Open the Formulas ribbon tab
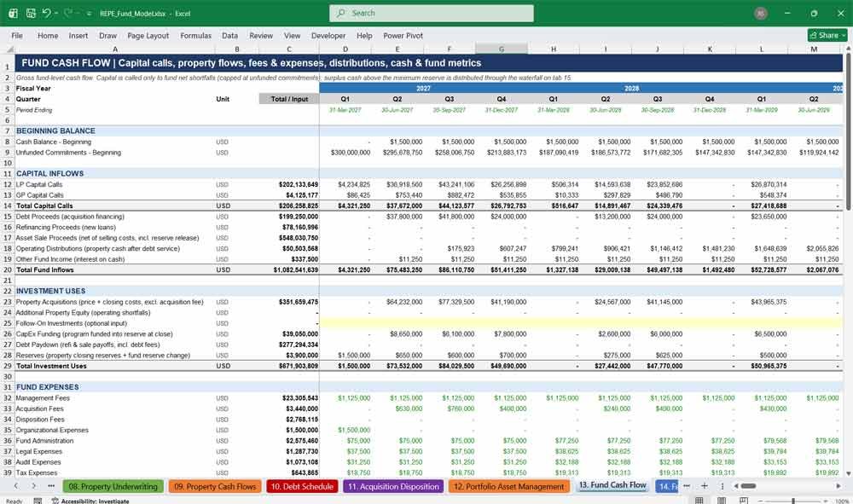The height and width of the screenshot is (504, 853). 196,35
